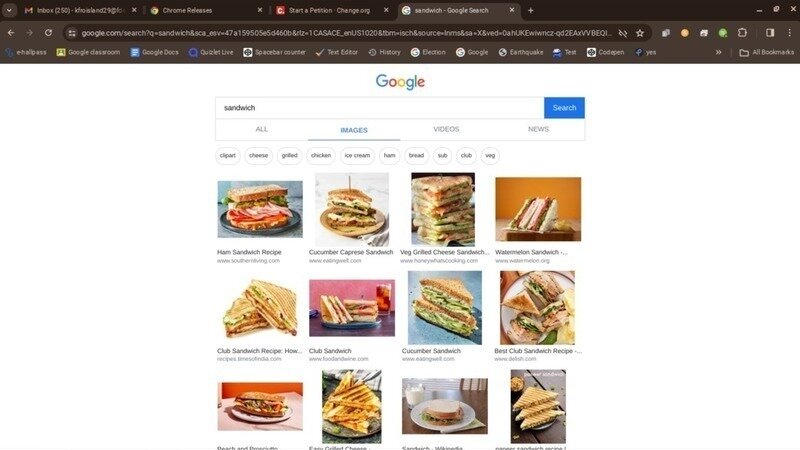Select the VIDEOS search tab
Screen dimensions: 800x450
point(446,129)
